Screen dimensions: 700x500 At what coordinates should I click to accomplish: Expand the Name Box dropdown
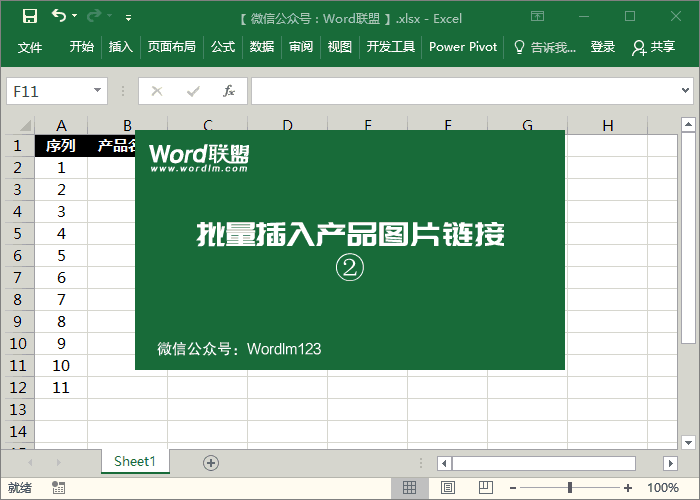tap(97, 91)
